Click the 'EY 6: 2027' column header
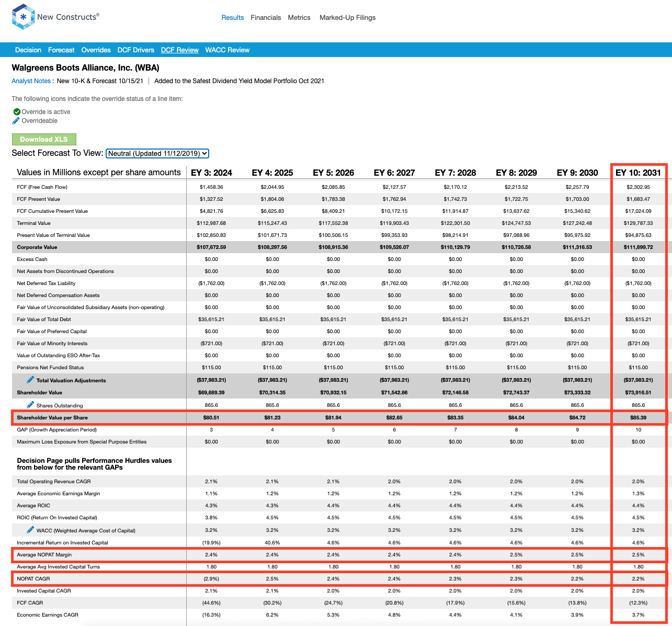The height and width of the screenshot is (626, 672). click(x=394, y=173)
